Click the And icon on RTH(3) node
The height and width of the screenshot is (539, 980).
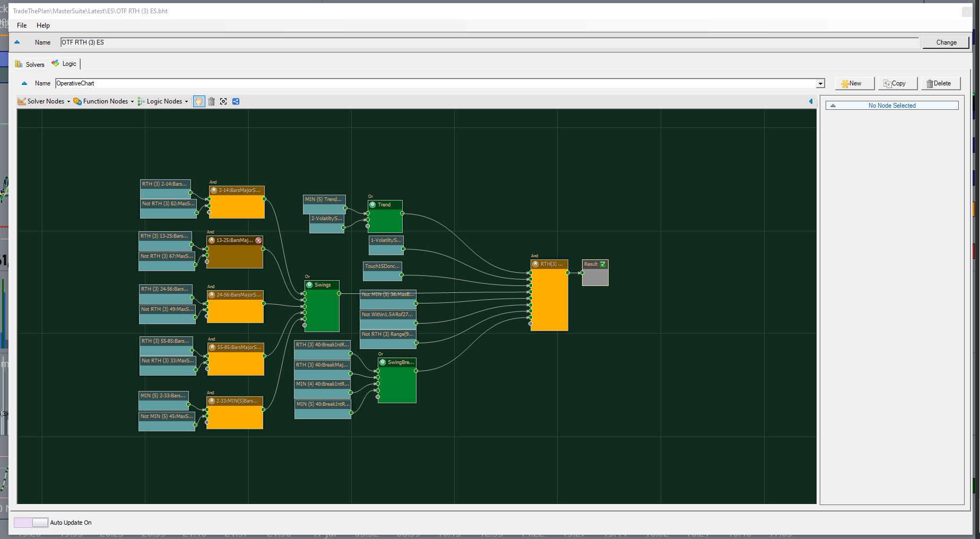click(x=535, y=264)
